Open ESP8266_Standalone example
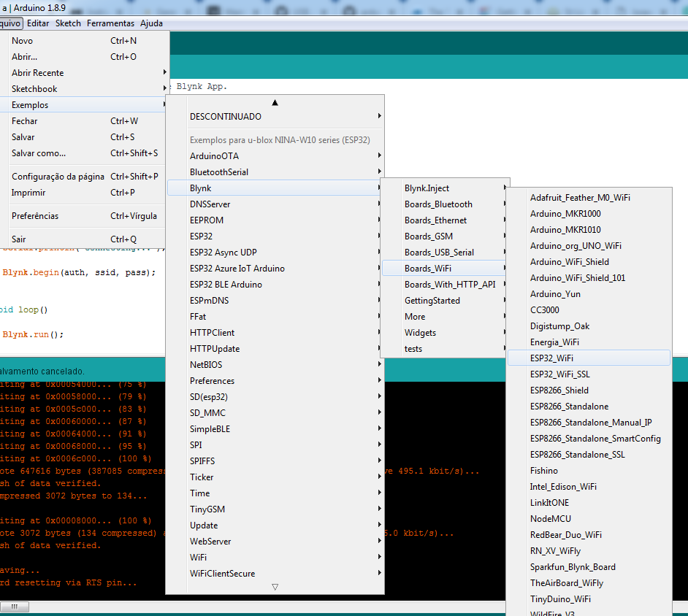Screen dimensions: 688x616 click(589, 407)
